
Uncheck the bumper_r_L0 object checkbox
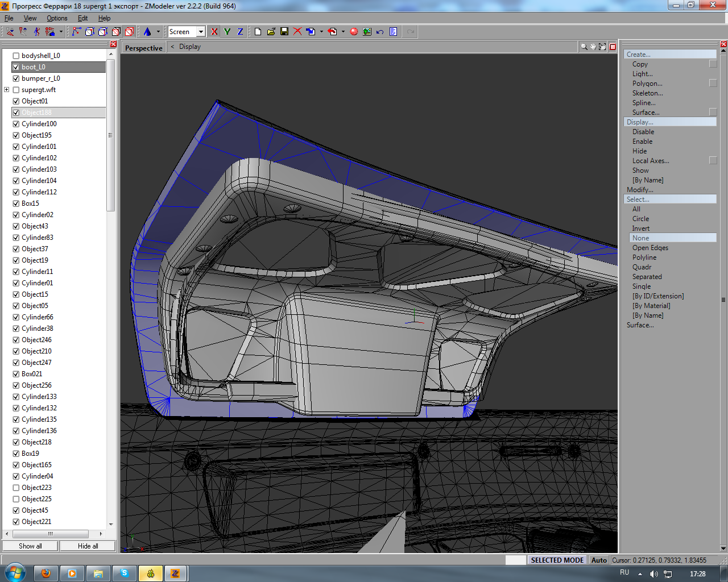(x=16, y=78)
